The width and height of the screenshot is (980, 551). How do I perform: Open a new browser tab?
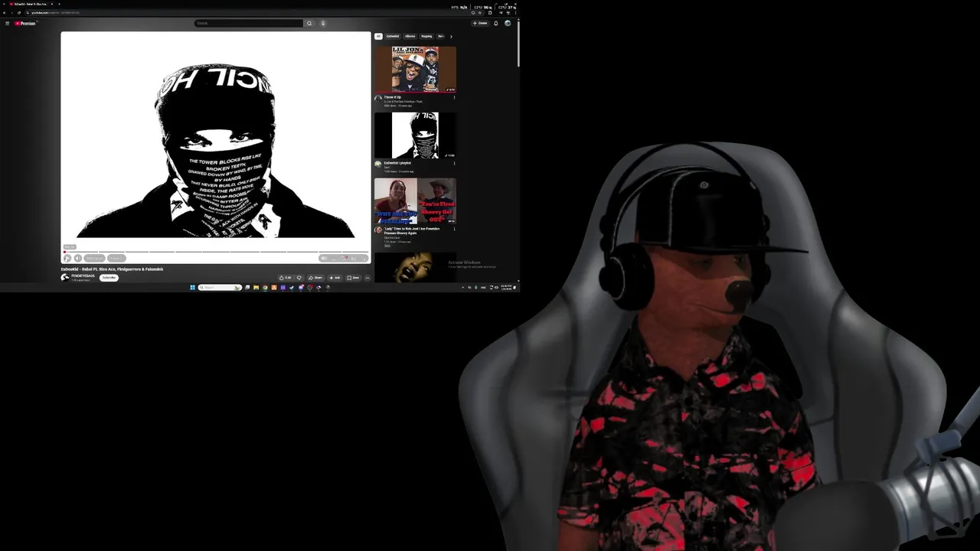click(59, 4)
